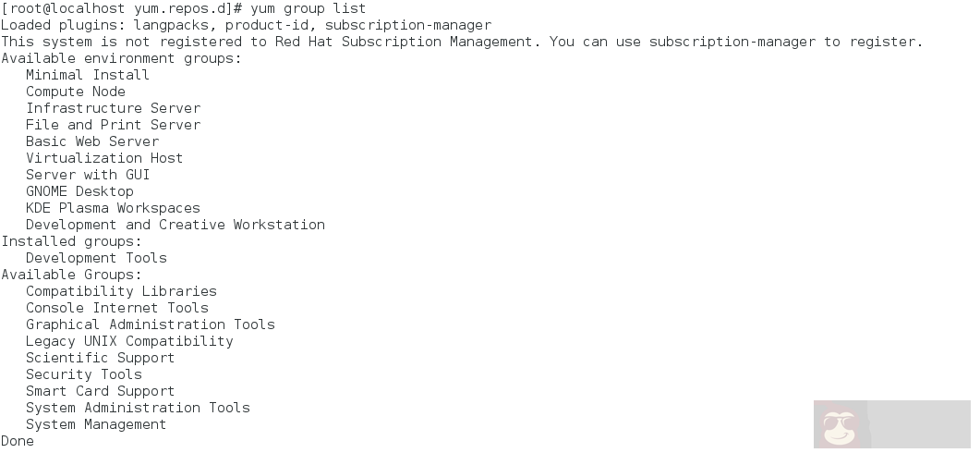Click the 'yum group list' command text
Screen dimensions: 980x453
click(308, 8)
